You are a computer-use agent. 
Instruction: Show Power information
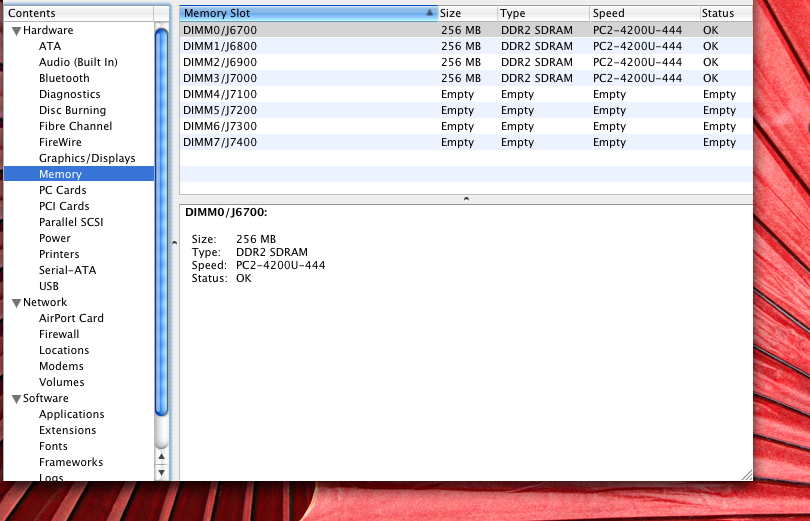[55, 238]
